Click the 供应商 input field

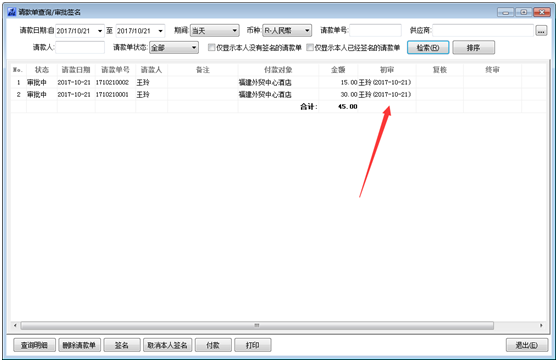tap(483, 31)
